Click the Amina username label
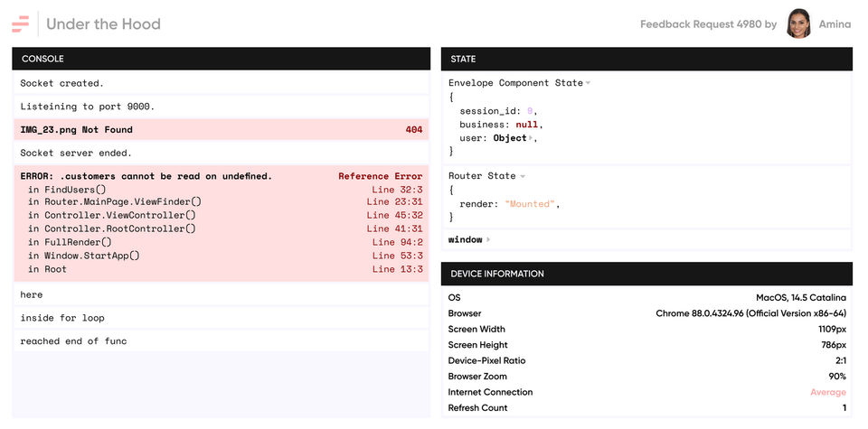Viewport: 868px width, 429px height. (835, 24)
